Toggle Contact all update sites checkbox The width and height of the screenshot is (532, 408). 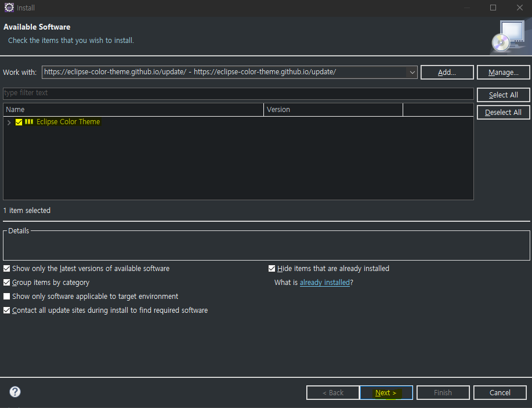click(x=6, y=310)
